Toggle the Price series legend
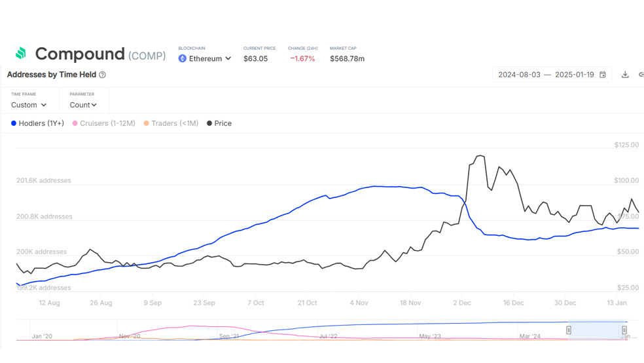The height and width of the screenshot is (363, 644). [x=219, y=123]
